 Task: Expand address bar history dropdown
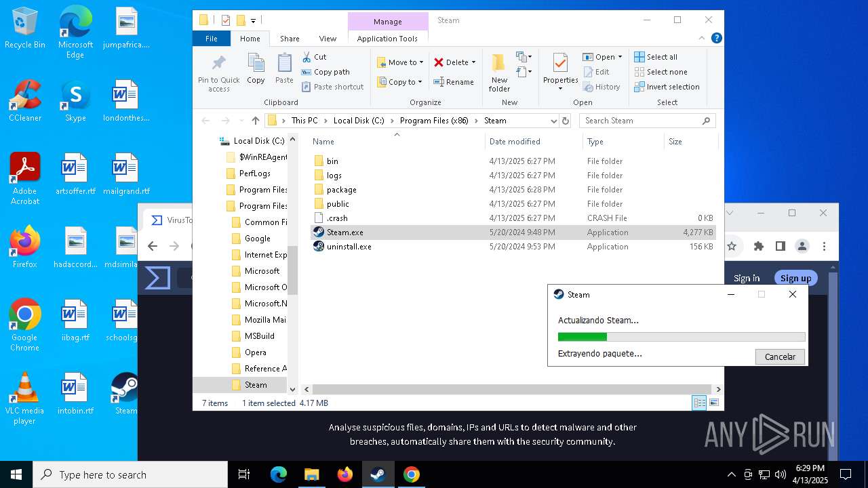coord(553,121)
